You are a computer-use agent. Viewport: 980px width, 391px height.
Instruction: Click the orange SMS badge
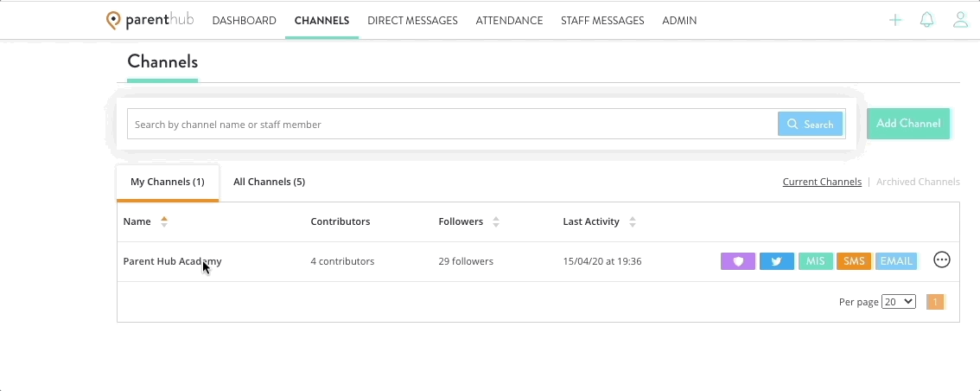[x=854, y=261]
